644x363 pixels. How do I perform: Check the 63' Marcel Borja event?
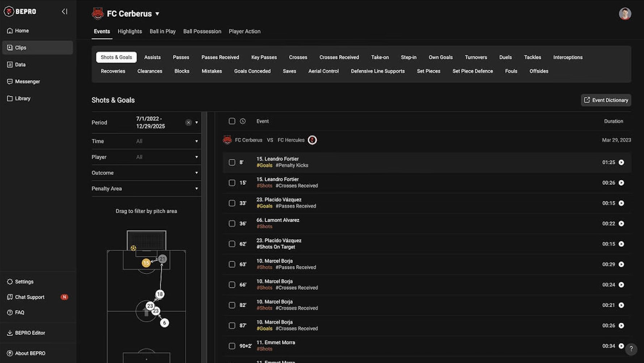pos(232,264)
